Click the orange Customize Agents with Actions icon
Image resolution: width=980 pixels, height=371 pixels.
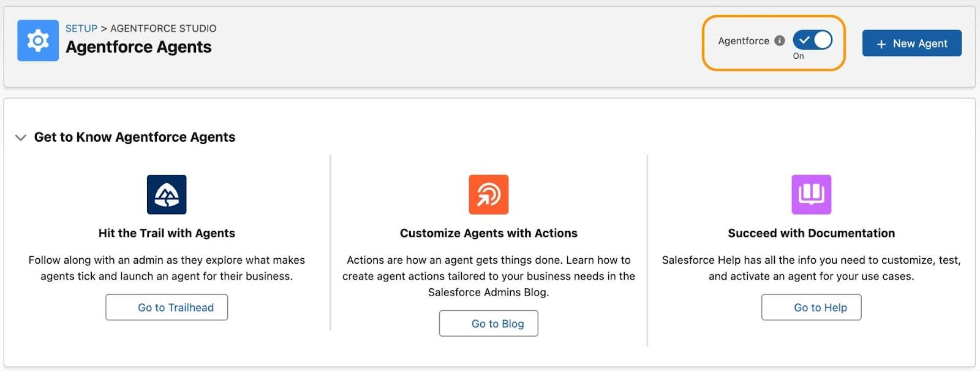(489, 194)
